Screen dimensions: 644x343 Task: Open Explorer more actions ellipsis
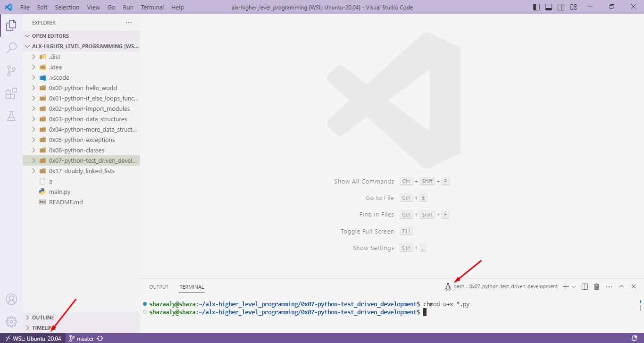[x=129, y=23]
